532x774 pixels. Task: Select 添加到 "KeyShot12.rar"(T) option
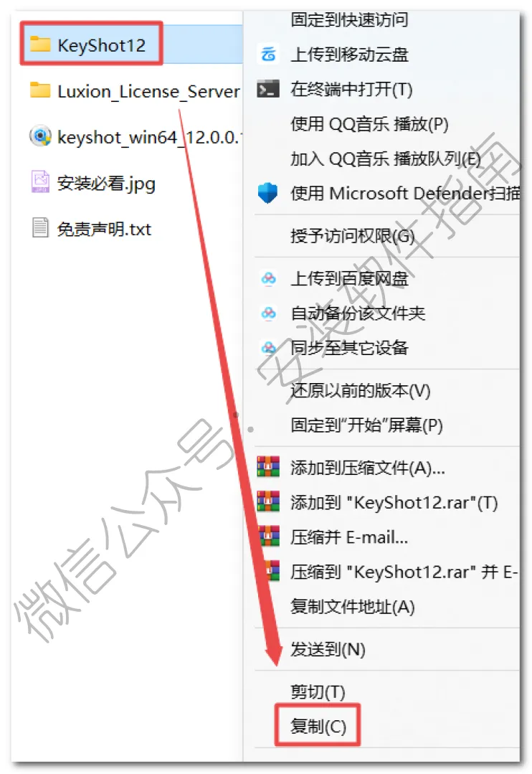point(394,503)
